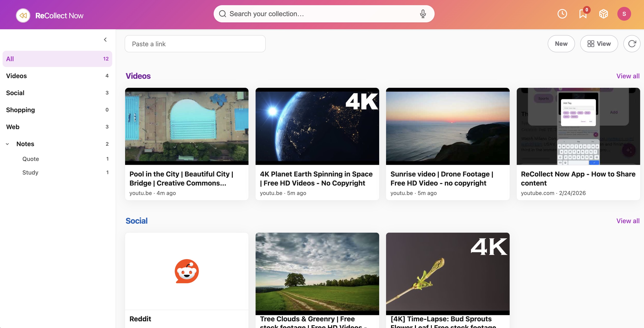This screenshot has width=644, height=328.
Task: Open ReCollect Now App How to Share thumbnail
Action: [578, 126]
